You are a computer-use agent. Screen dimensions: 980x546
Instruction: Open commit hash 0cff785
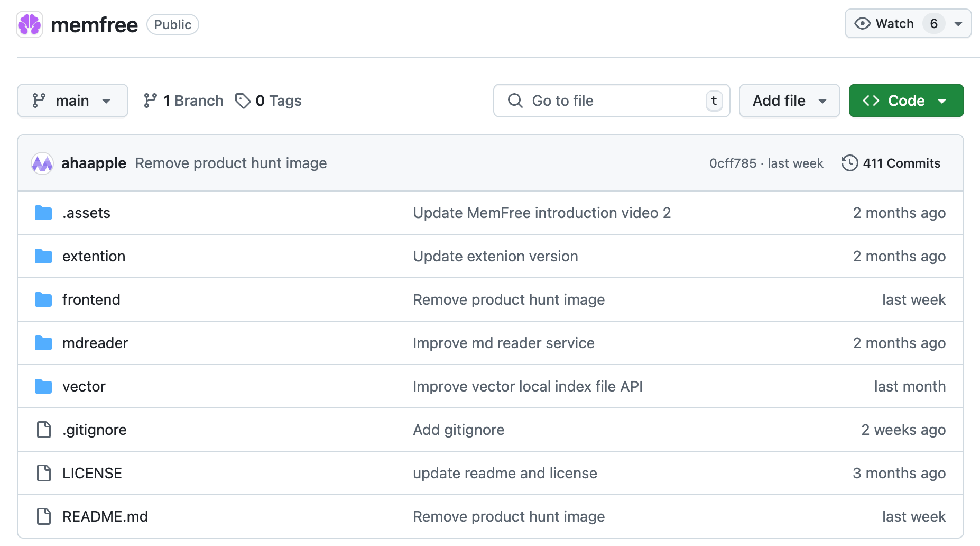pyautogui.click(x=733, y=163)
